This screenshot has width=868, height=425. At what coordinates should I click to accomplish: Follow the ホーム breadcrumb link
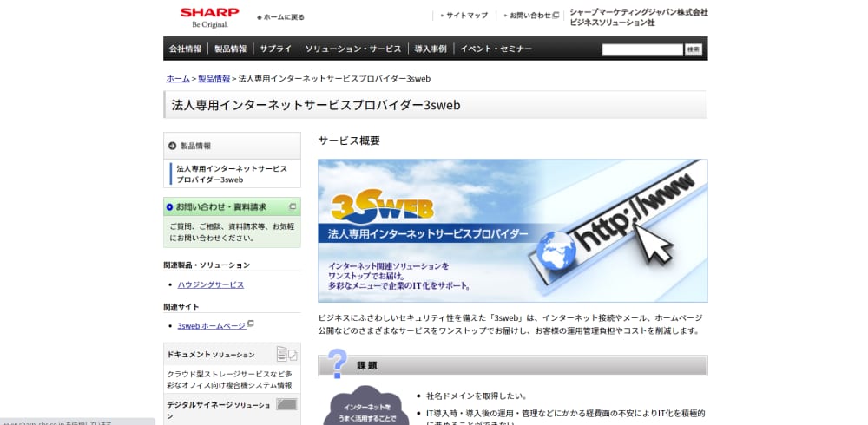point(178,79)
